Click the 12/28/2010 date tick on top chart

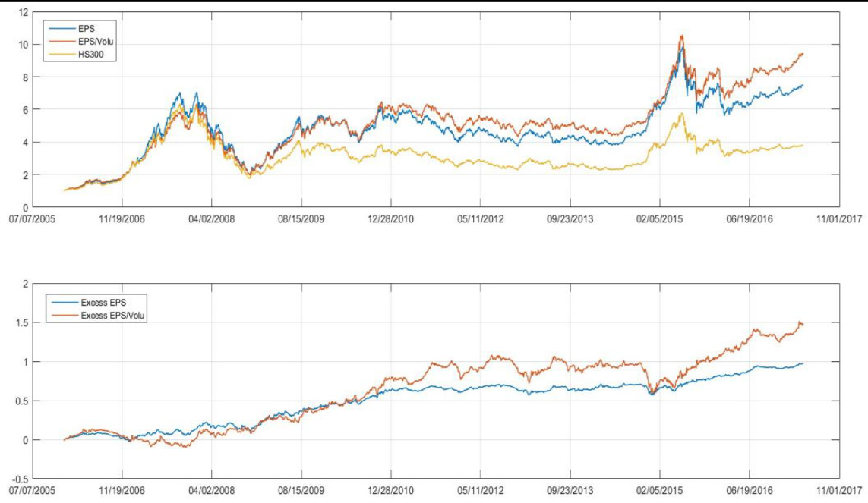391,218
